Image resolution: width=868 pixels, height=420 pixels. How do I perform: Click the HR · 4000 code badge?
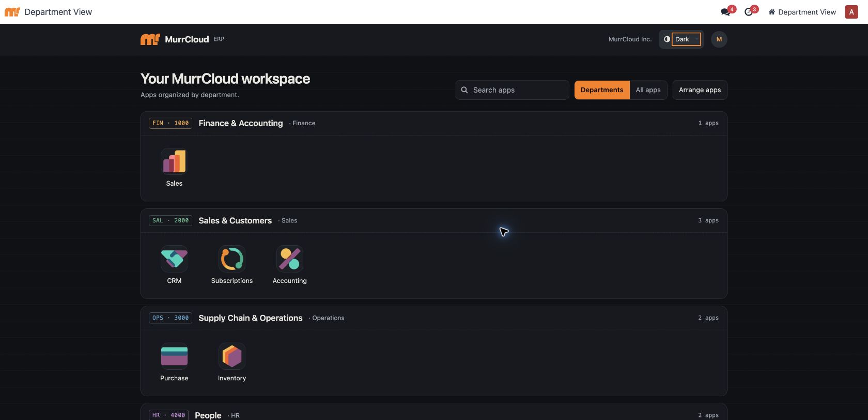168,415
